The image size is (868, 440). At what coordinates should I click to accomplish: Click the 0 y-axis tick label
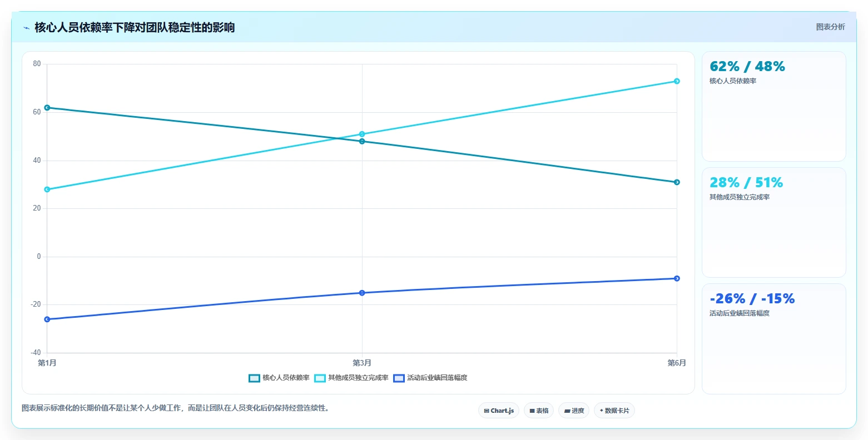click(x=39, y=257)
